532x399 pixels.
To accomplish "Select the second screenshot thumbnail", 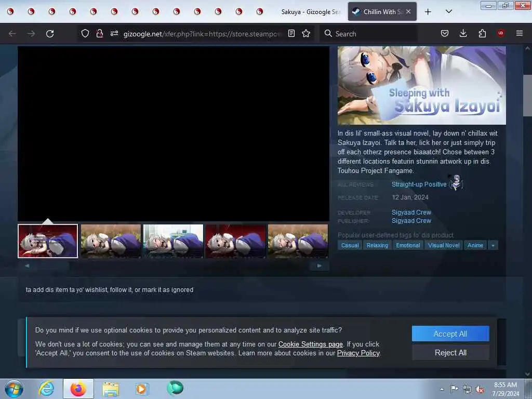I will (111, 241).
